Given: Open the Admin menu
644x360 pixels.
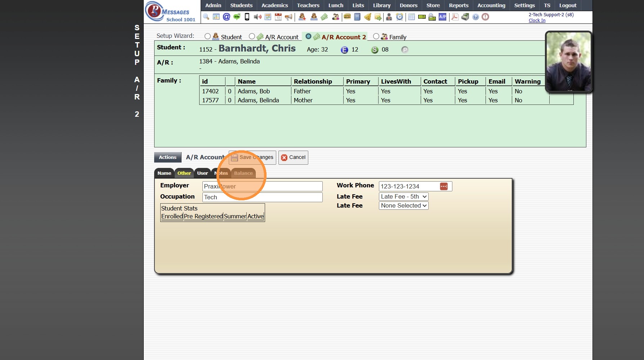Looking at the screenshot, I should point(213,5).
